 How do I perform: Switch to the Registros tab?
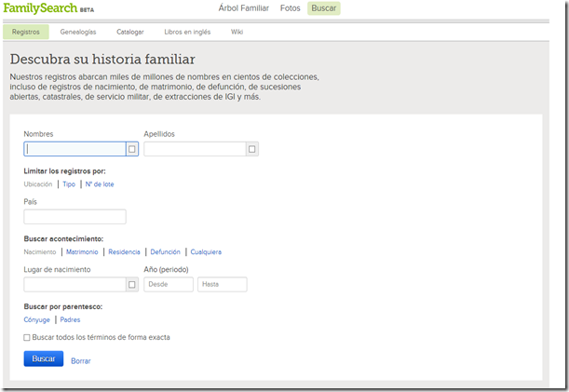(x=26, y=32)
